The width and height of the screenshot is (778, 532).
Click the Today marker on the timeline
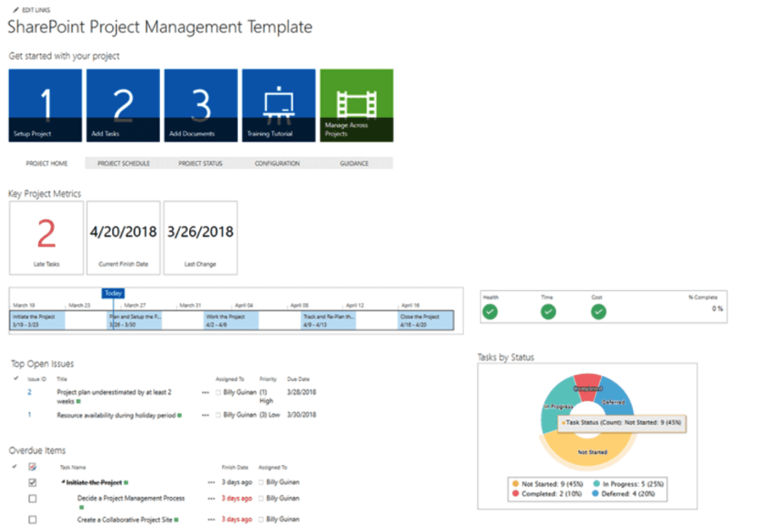pos(114,293)
